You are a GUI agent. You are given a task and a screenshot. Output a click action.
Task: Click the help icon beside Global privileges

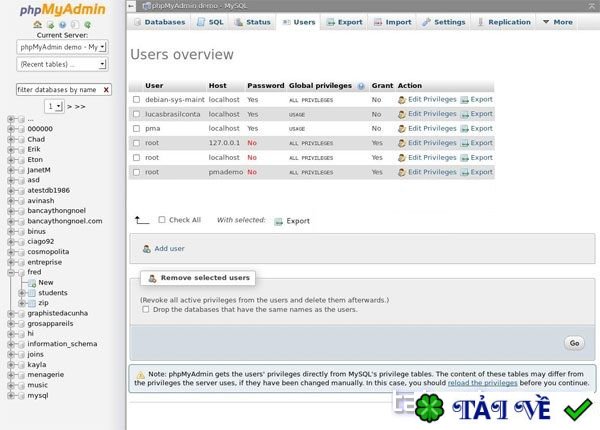click(x=361, y=86)
